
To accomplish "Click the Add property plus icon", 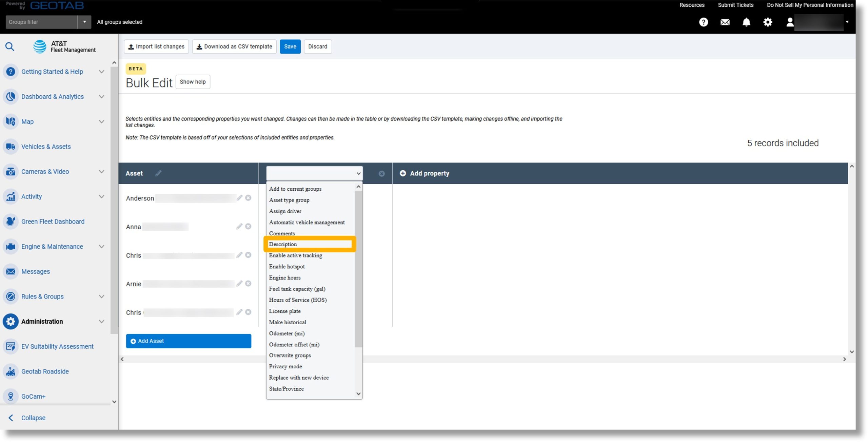I will (x=403, y=173).
